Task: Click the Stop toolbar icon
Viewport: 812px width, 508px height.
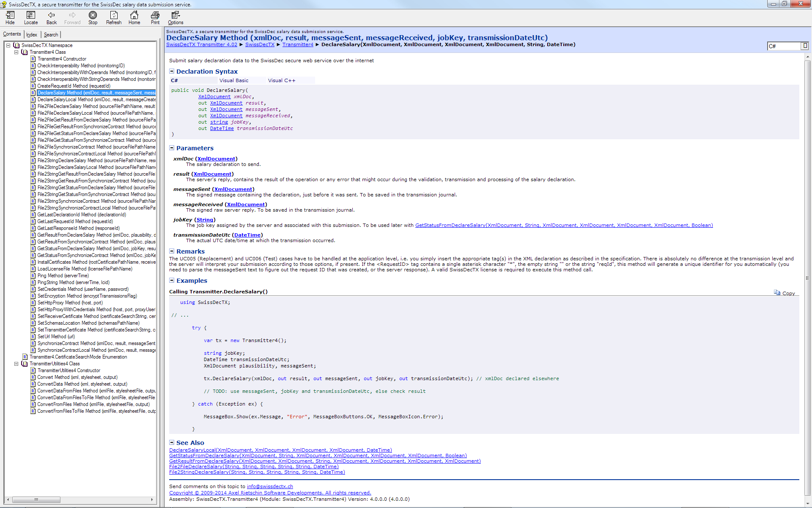Action: tap(93, 16)
